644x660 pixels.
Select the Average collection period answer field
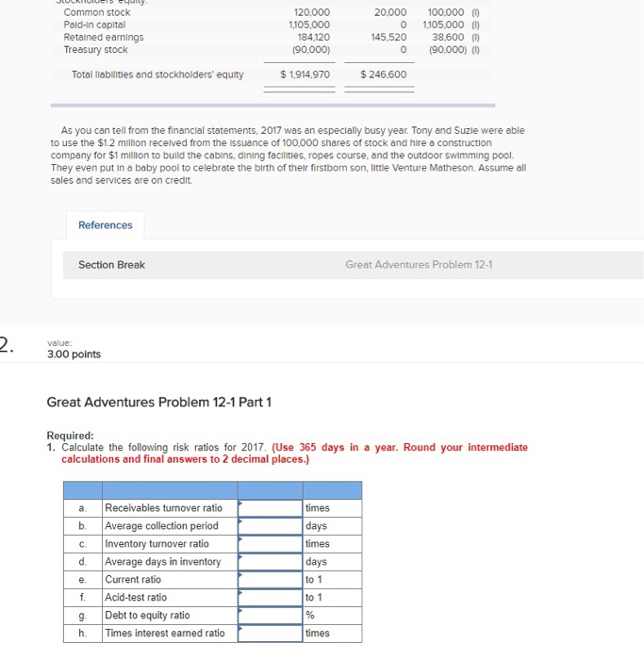[270, 526]
